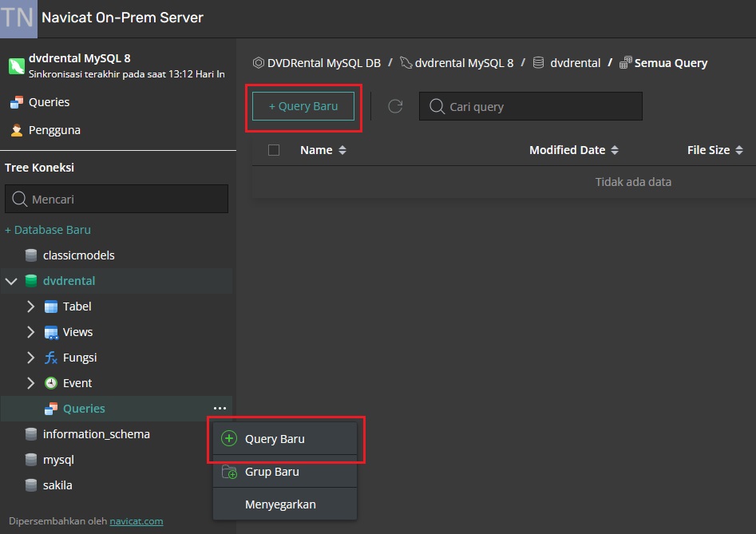756x534 pixels.
Task: Click the Semua Query breadcrumb
Action: point(671,63)
